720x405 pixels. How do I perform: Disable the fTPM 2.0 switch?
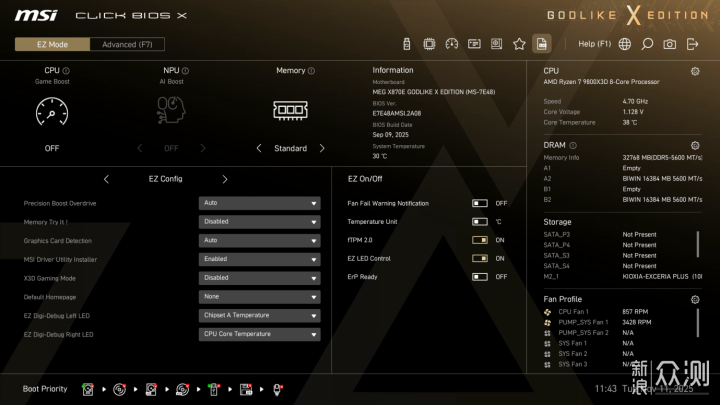click(x=480, y=240)
